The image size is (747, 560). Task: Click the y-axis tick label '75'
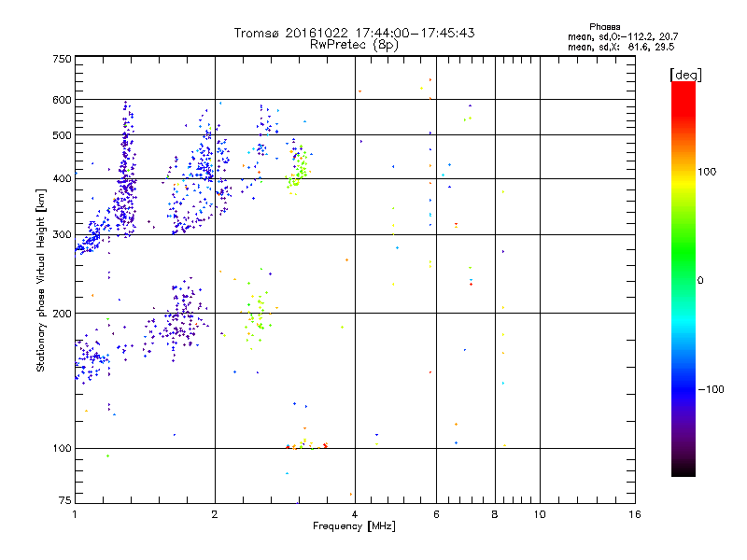pyautogui.click(x=65, y=500)
